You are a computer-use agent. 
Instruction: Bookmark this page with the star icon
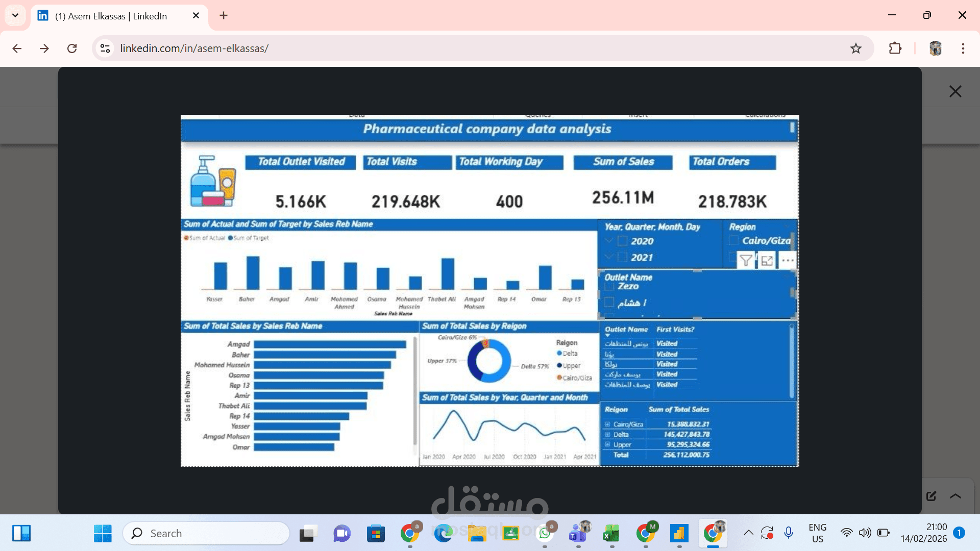856,48
